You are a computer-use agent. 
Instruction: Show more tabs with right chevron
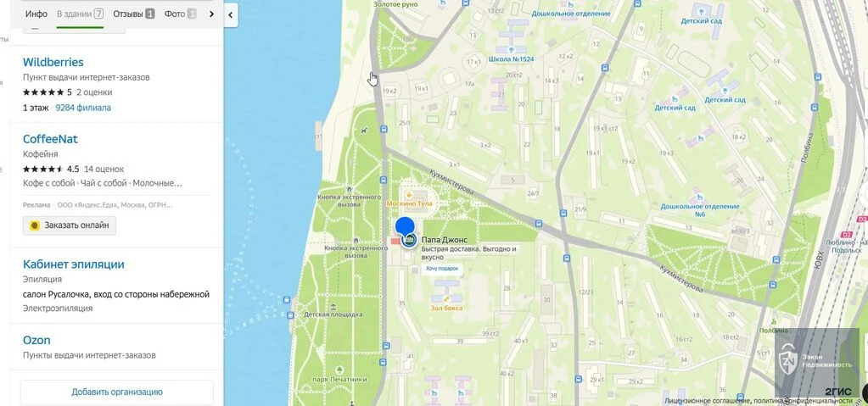[x=211, y=14]
